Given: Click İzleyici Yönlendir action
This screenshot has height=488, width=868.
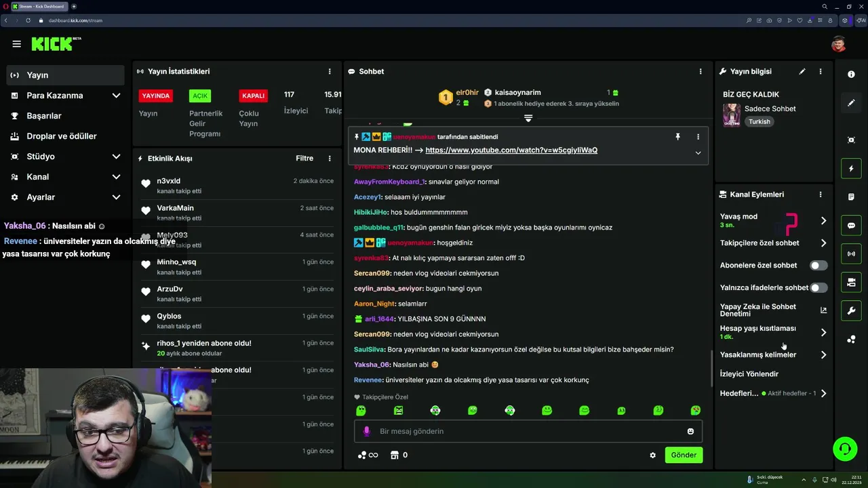Looking at the screenshot, I should click(x=749, y=374).
